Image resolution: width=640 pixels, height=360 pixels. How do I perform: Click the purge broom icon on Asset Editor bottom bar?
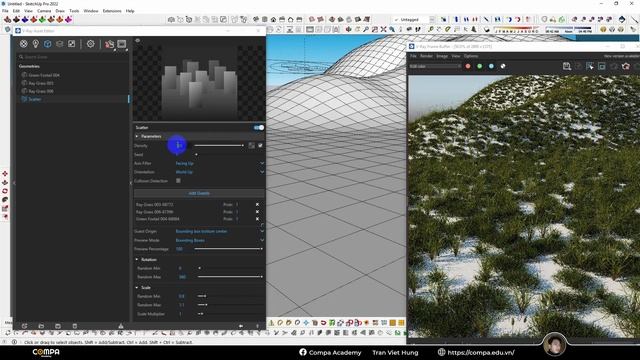click(120, 326)
